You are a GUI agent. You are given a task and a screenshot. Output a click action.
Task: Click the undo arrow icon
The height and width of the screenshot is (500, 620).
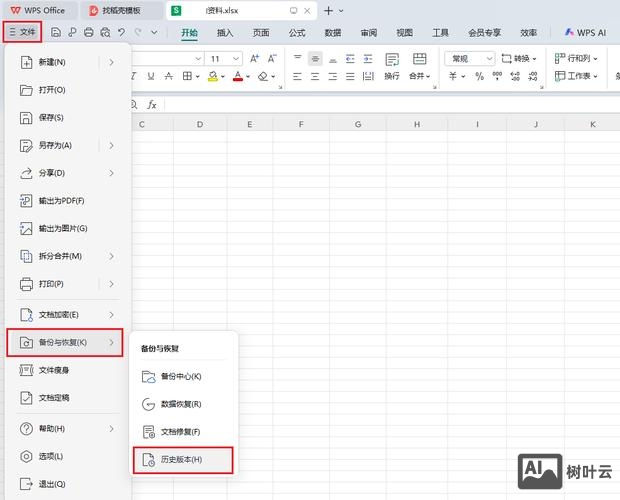(x=121, y=32)
